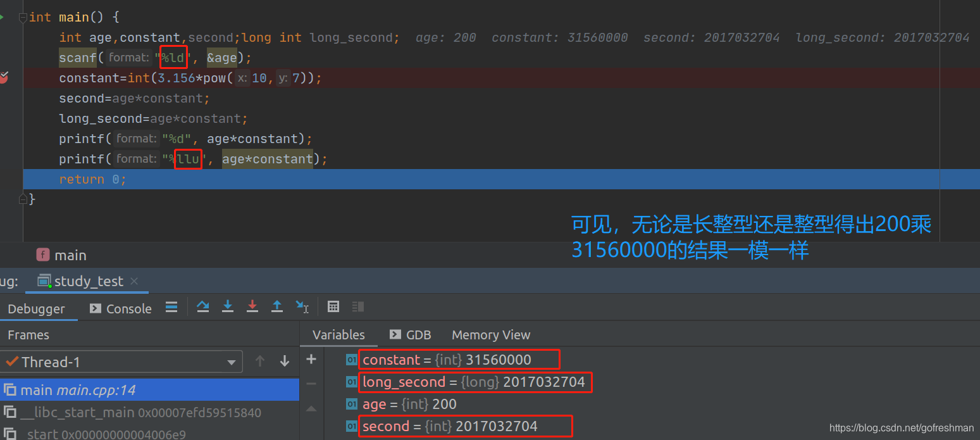The width and height of the screenshot is (980, 440).
Task: Click the Console tab terminal icon
Action: pos(96,308)
